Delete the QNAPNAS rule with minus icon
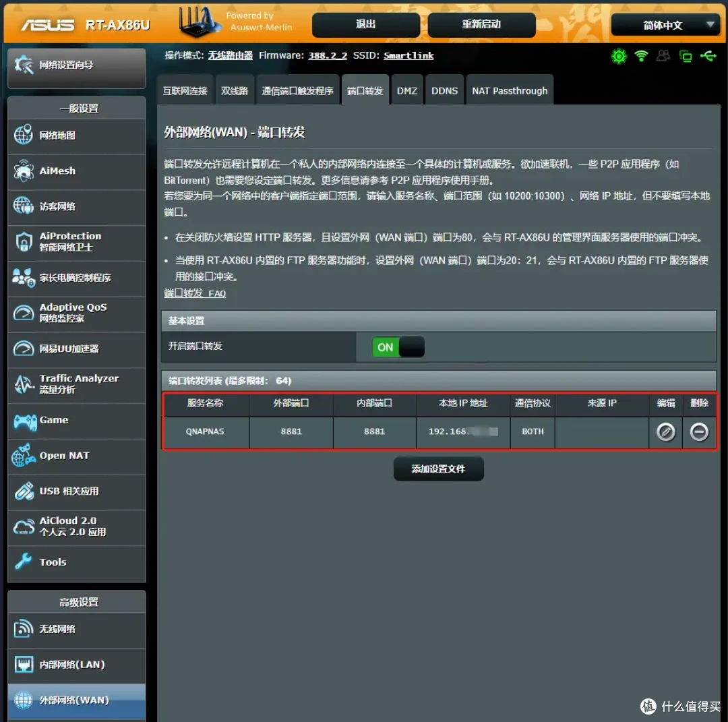 pyautogui.click(x=699, y=432)
